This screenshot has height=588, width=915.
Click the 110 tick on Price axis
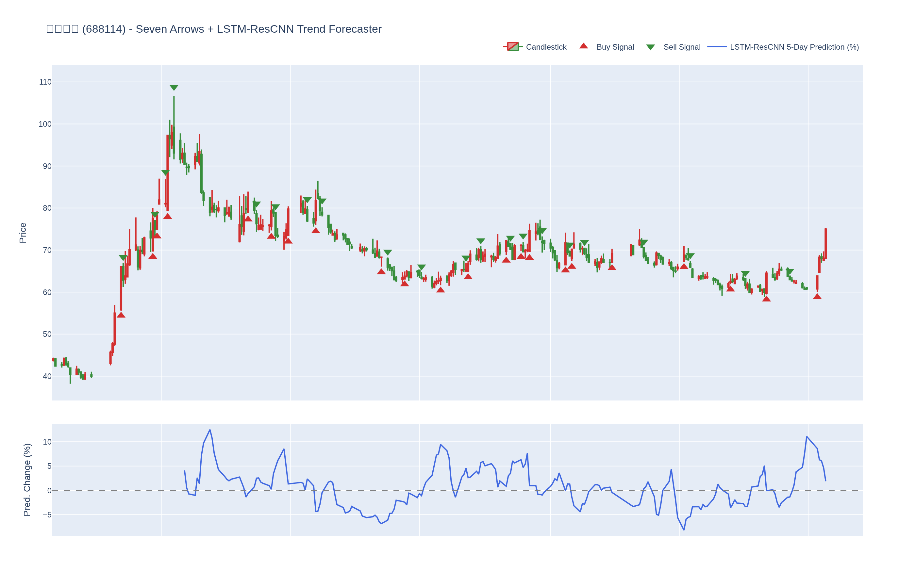click(x=45, y=82)
